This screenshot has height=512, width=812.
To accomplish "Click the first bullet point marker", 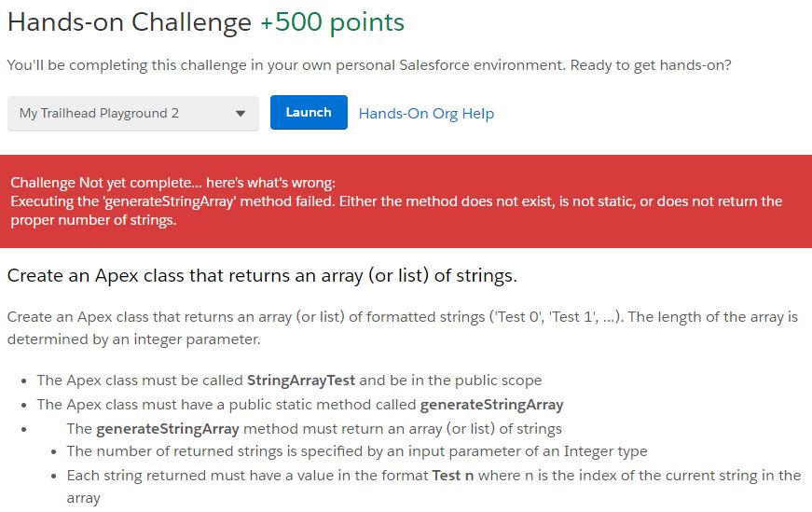I will pyautogui.click(x=22, y=381).
